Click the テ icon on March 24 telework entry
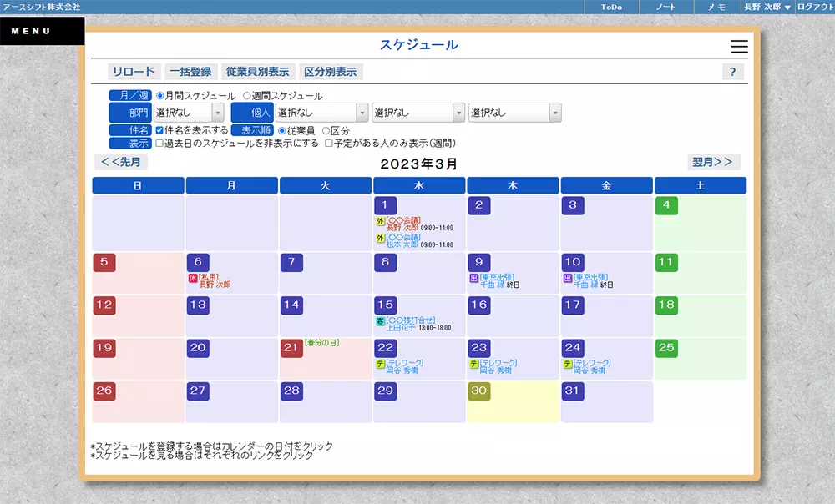This screenshot has height=504, width=835. point(569,362)
